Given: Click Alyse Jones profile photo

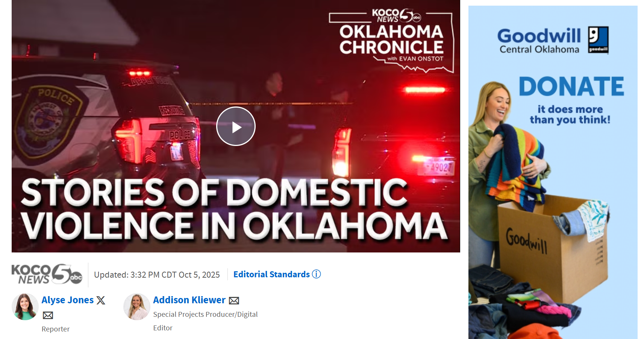Looking at the screenshot, I should coord(25,307).
